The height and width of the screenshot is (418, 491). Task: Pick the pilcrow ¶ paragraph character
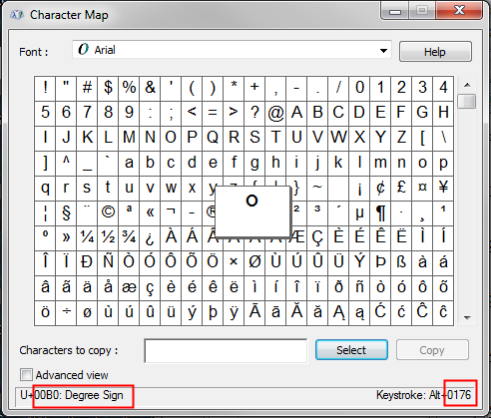pyautogui.click(x=380, y=212)
